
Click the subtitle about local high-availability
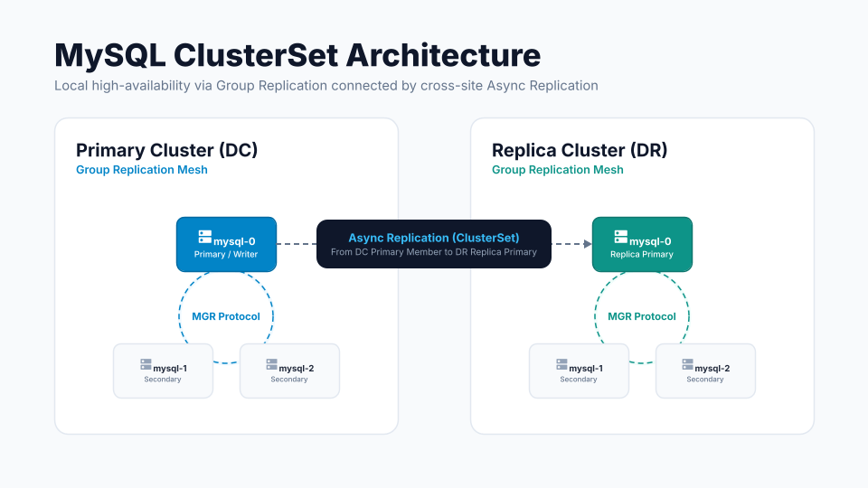click(326, 86)
